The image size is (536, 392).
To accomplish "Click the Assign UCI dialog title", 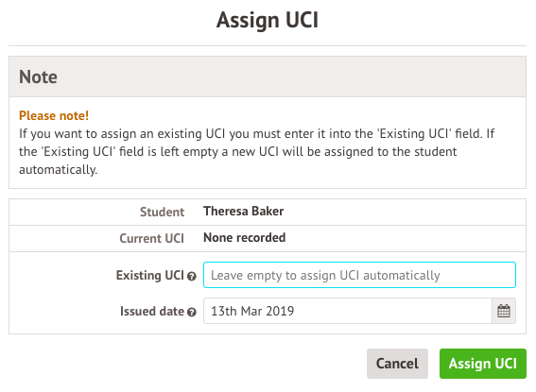I will tap(268, 20).
